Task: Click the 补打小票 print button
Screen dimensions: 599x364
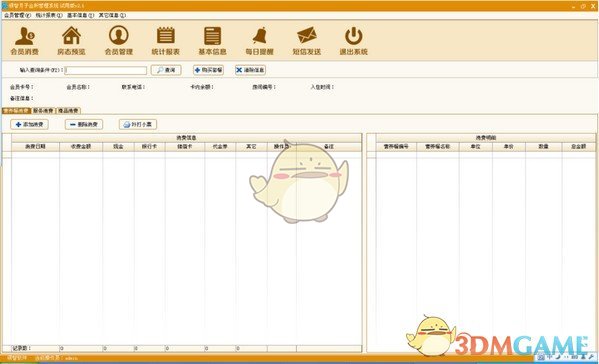Action: [x=138, y=124]
